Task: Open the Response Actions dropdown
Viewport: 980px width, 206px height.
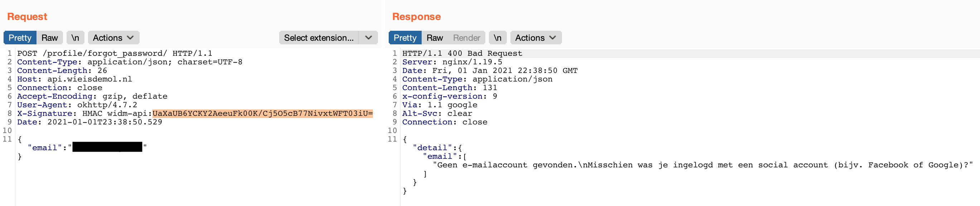Action: [x=536, y=38]
